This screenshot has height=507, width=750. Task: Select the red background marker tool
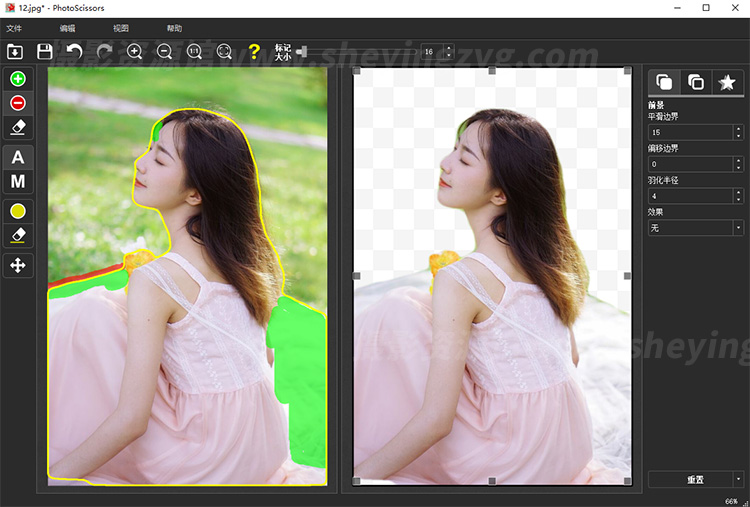point(18,103)
